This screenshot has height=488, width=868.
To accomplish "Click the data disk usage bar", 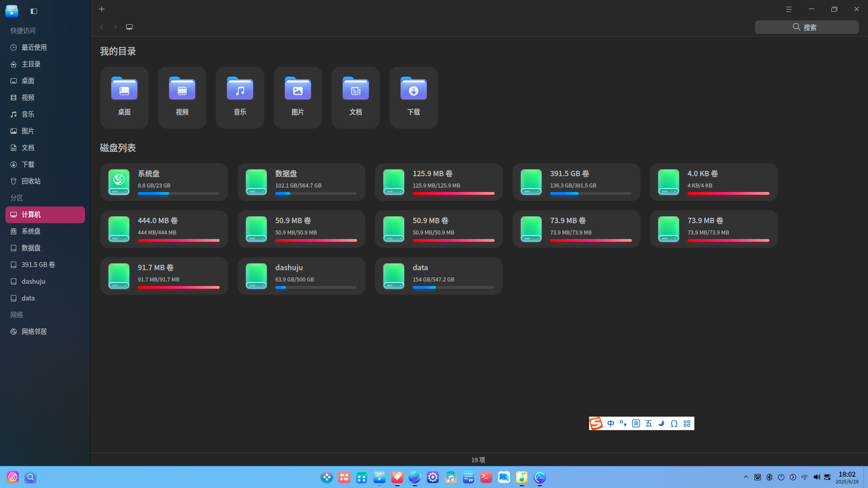I will click(453, 287).
